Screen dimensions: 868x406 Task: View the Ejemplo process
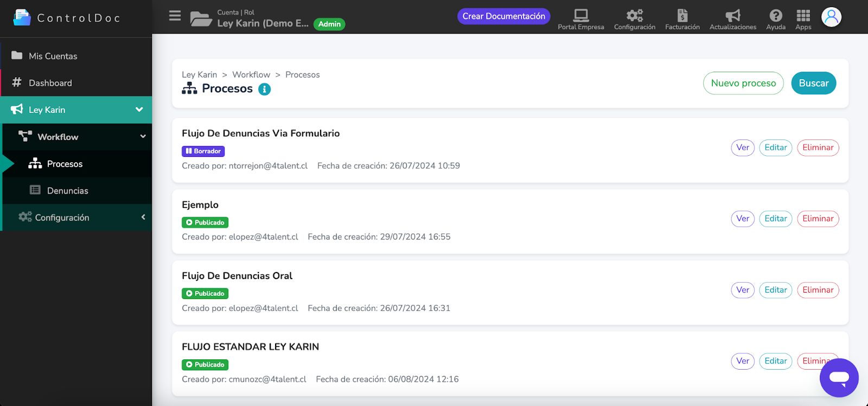click(x=743, y=219)
